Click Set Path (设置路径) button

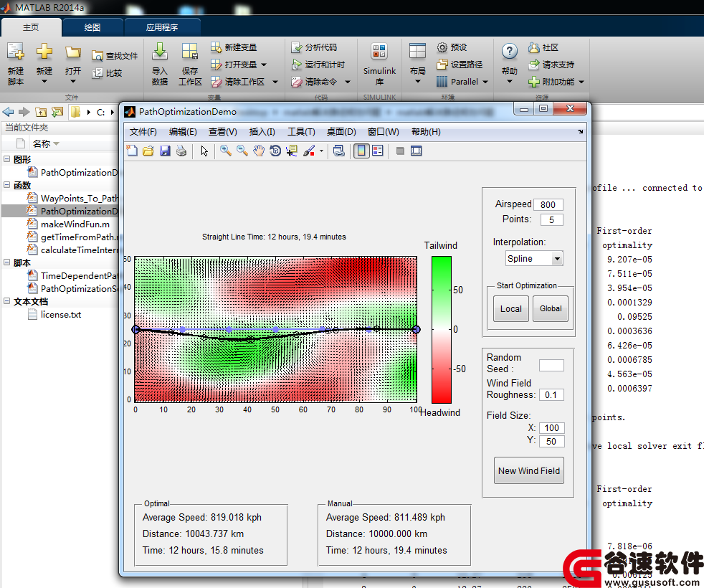pyautogui.click(x=460, y=65)
